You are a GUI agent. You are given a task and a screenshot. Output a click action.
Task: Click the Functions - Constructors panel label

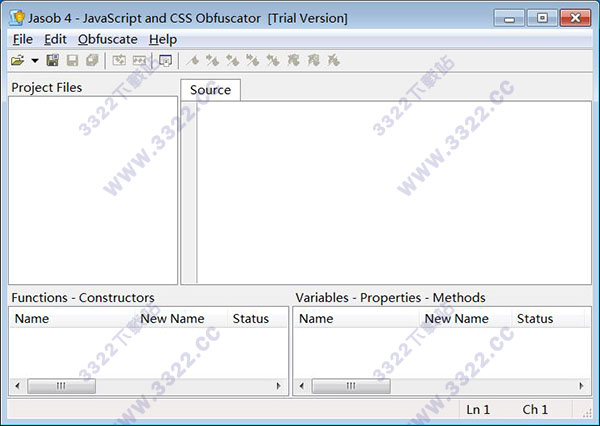click(x=83, y=297)
